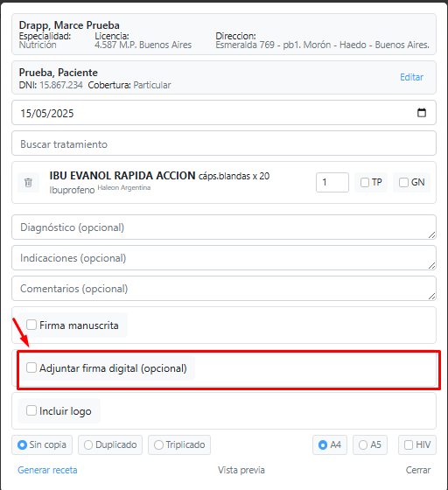448x490 pixels.
Task: Enable the GN checkbox
Action: click(403, 182)
